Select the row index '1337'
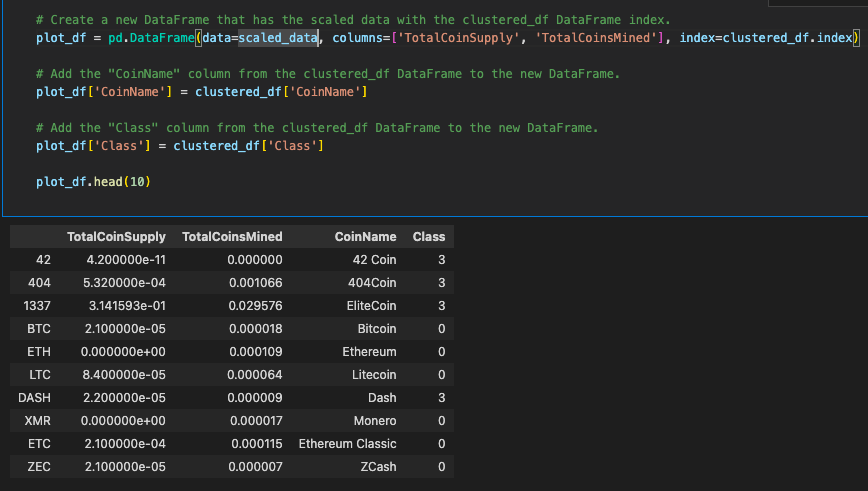Viewport: 868px width, 491px height. pyautogui.click(x=37, y=306)
